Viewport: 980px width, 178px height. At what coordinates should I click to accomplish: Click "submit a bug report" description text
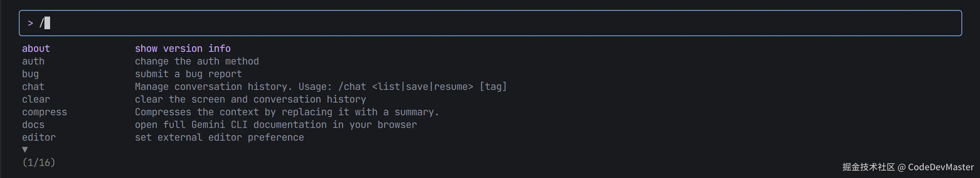point(188,74)
